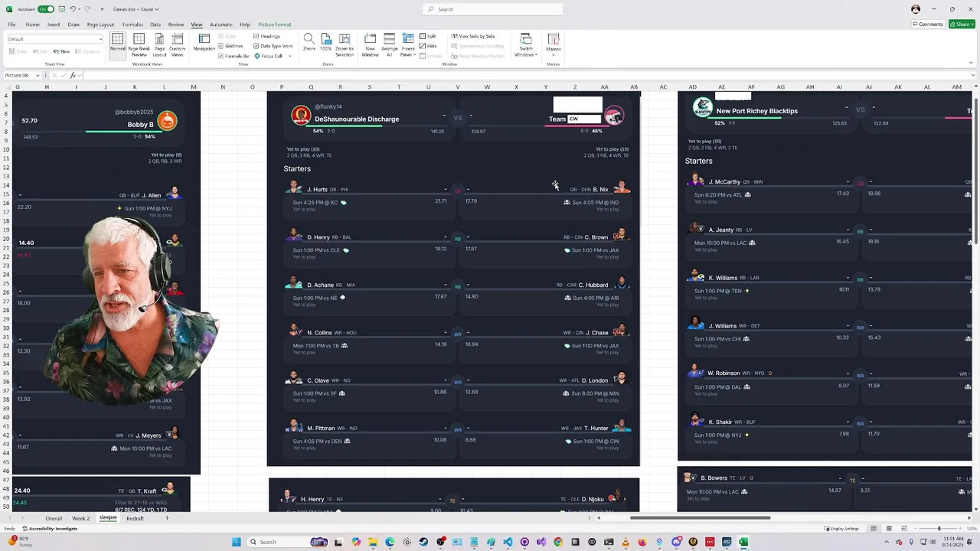This screenshot has width=980, height=551.
Task: Open the Formulas ribbon tab
Action: coord(132,24)
